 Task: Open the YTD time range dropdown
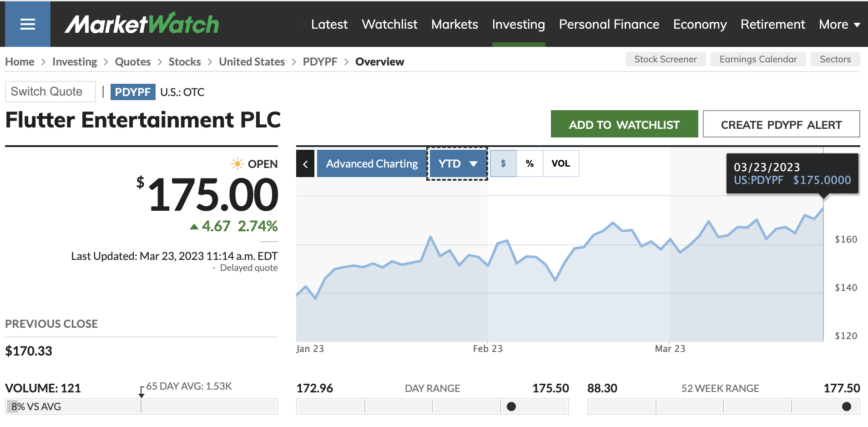pyautogui.click(x=457, y=163)
